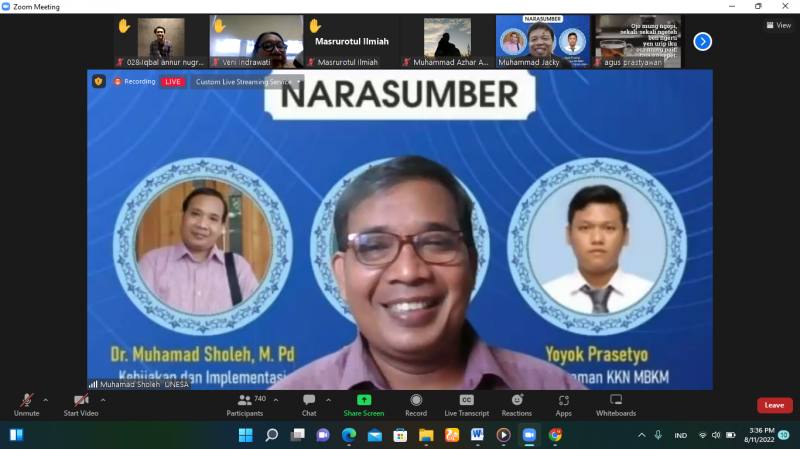Select agus prastyawan thumbnail

(638, 41)
